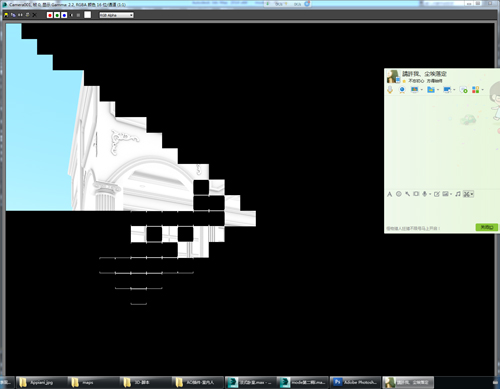This screenshot has height=389, width=500.
Task: Switch to Adobe Photoshop in taskbar
Action: point(356,382)
